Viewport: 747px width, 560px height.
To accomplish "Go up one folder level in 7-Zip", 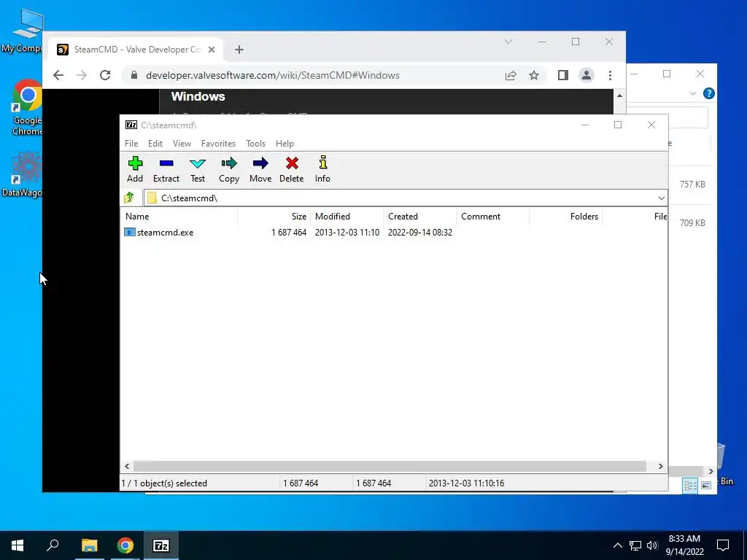I will point(129,198).
